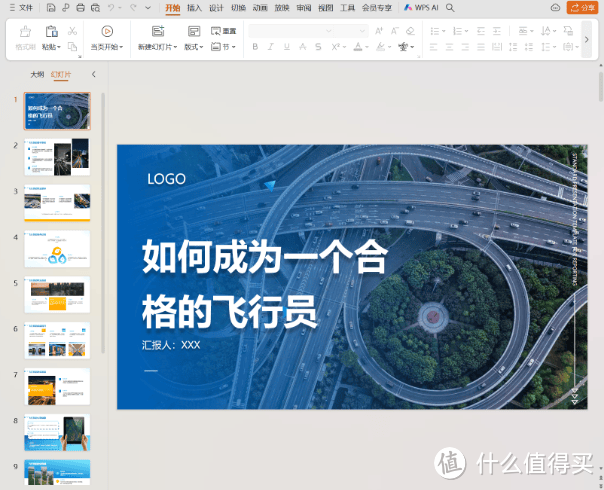This screenshot has height=490, width=604.
Task: Toggle Italic formatting
Action: coord(271,47)
